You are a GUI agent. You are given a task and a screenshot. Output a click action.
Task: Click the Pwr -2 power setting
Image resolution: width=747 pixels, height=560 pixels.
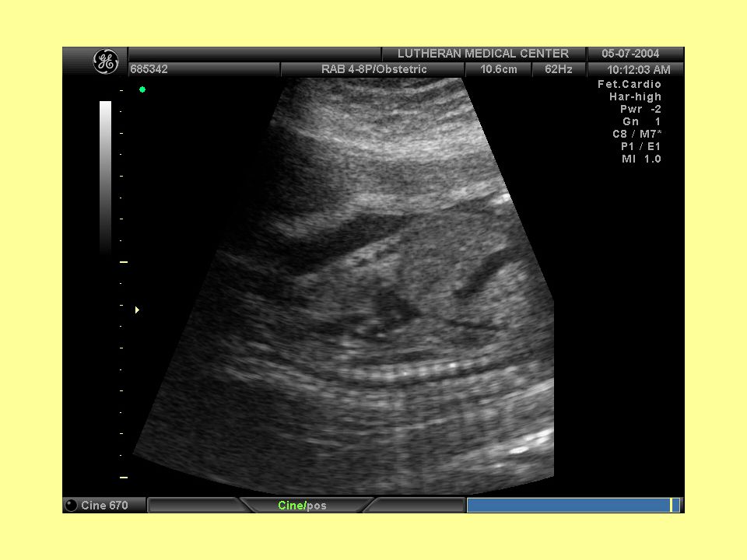(640, 109)
